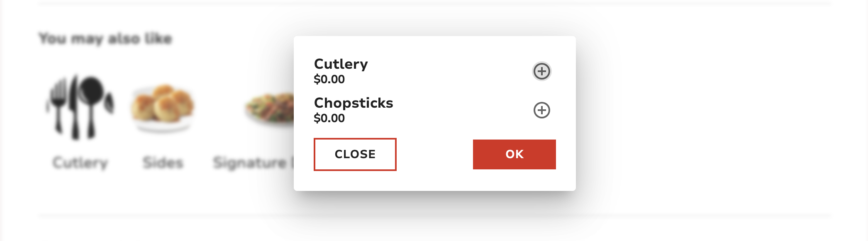Confirm the selection with the OK button
This screenshot has height=241, width=868.
[x=514, y=154]
